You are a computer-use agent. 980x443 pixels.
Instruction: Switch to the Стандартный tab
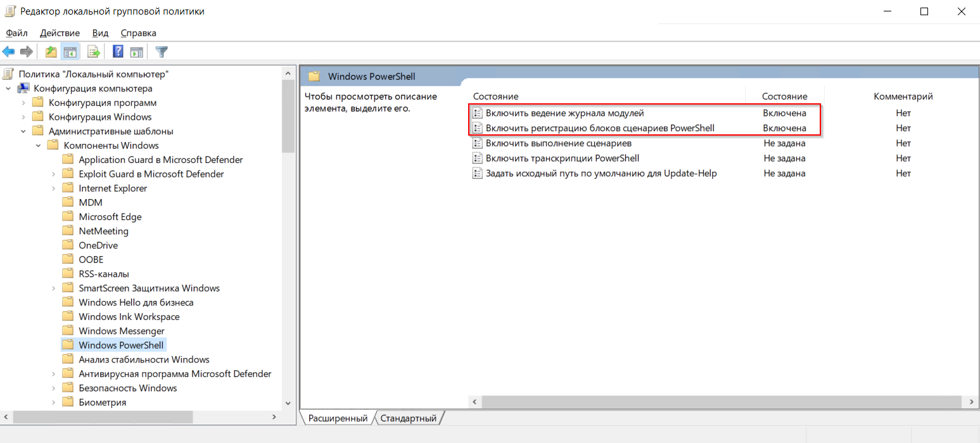click(x=408, y=418)
